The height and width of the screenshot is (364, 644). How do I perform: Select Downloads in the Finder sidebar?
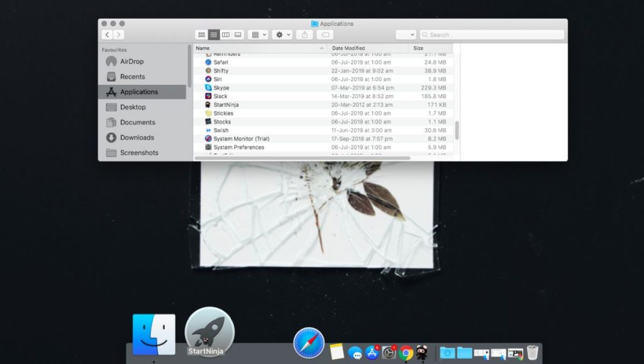tap(135, 138)
